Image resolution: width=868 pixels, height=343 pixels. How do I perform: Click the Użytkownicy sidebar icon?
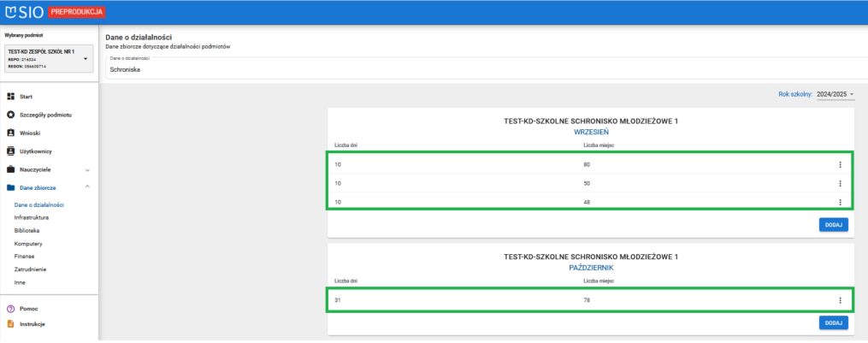click(x=10, y=151)
